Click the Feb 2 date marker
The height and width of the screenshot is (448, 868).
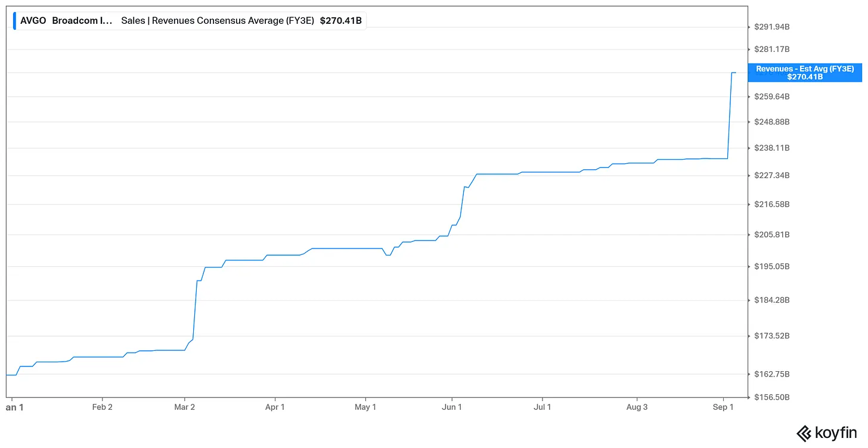[x=103, y=407]
